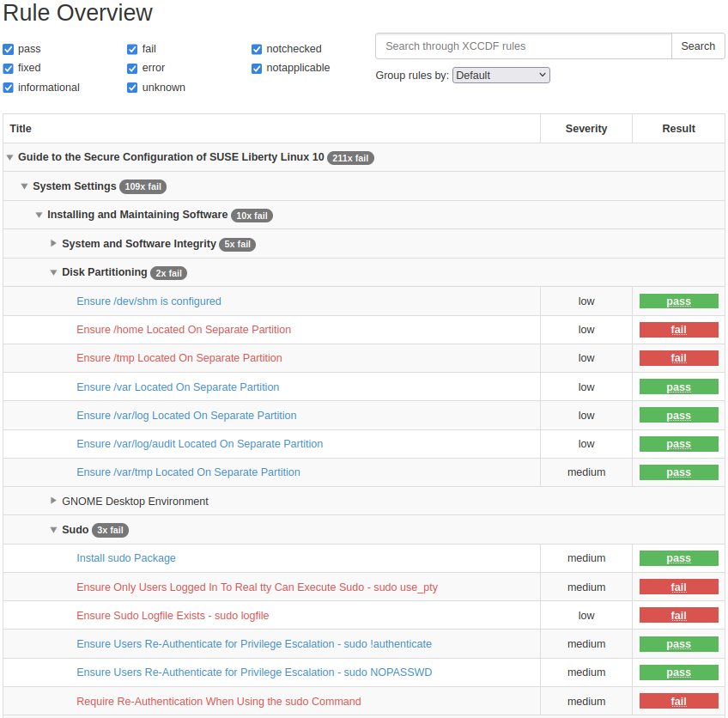Open the Group rules by dropdown
This screenshot has height=718, width=728.
tap(501, 76)
